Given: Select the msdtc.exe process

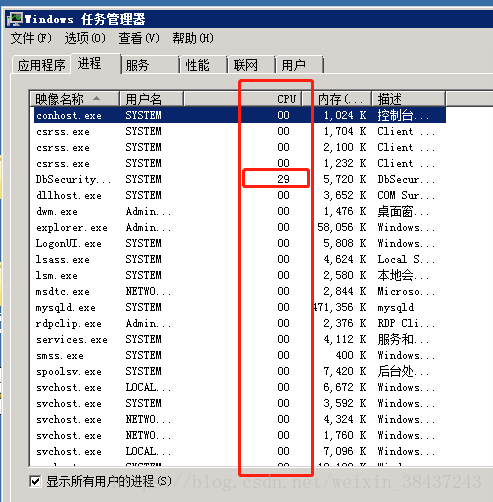Looking at the screenshot, I should tap(240, 291).
